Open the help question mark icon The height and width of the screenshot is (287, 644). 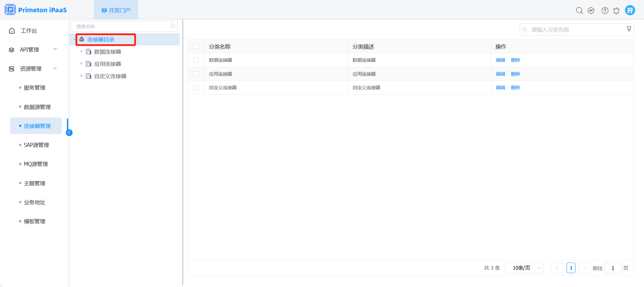(x=605, y=11)
